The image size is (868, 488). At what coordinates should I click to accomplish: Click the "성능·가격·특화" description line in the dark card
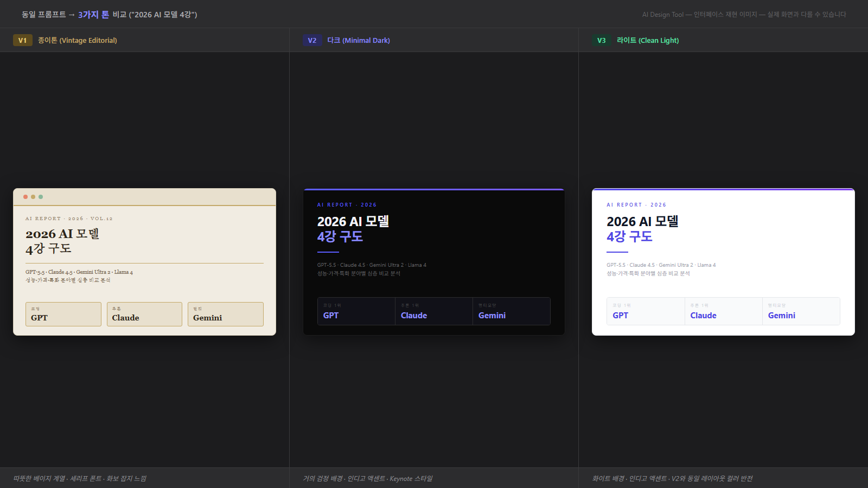[359, 273]
